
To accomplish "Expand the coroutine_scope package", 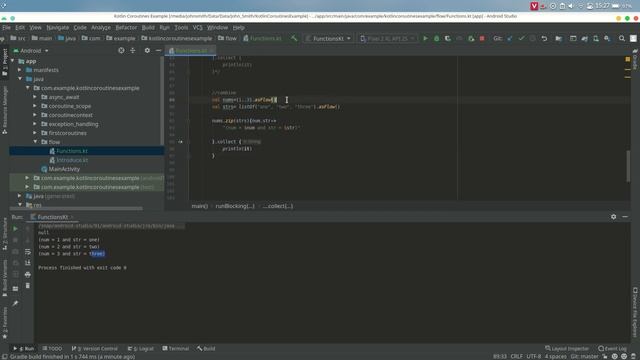I will pyautogui.click(x=35, y=106).
